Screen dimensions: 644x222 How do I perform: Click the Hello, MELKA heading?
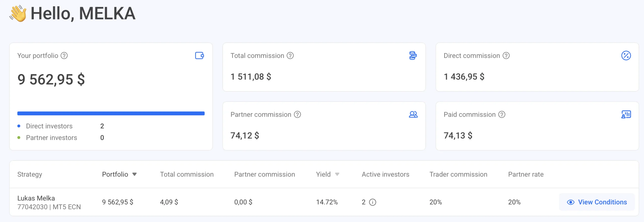(x=83, y=13)
